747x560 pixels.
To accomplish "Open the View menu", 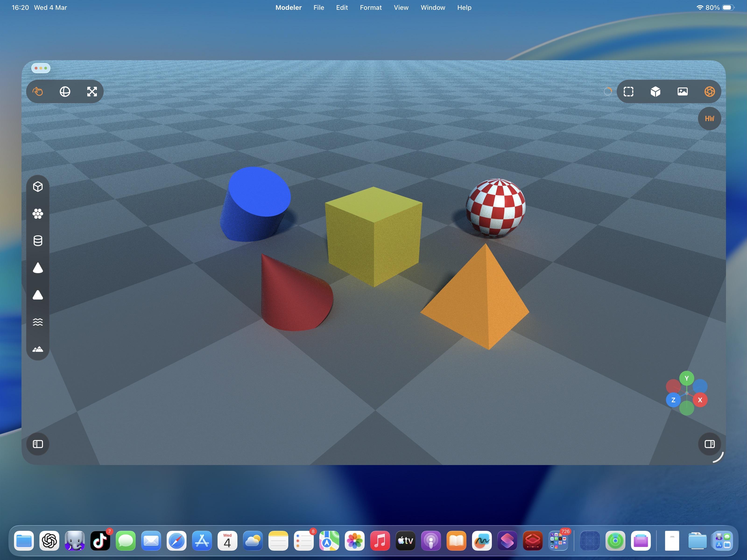I will pyautogui.click(x=401, y=7).
